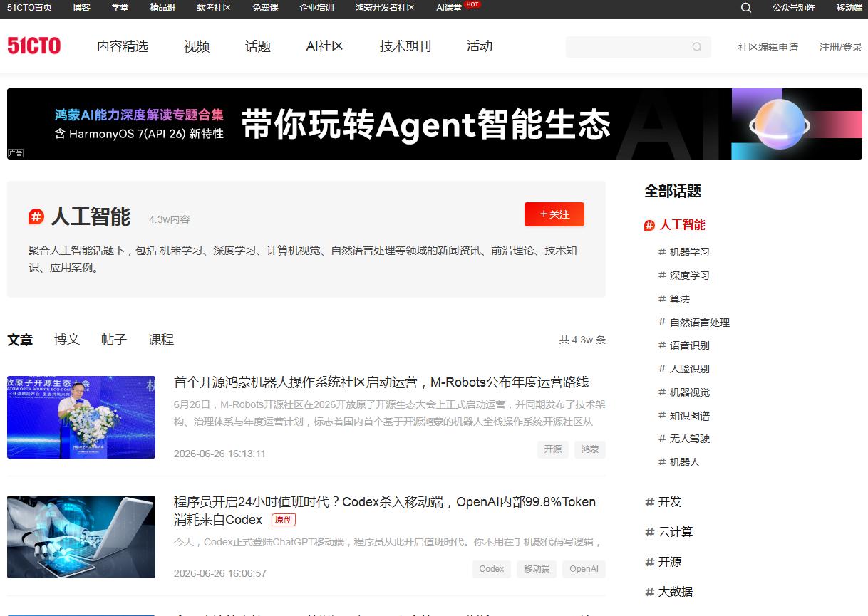Select subtopic 算法

click(x=680, y=299)
